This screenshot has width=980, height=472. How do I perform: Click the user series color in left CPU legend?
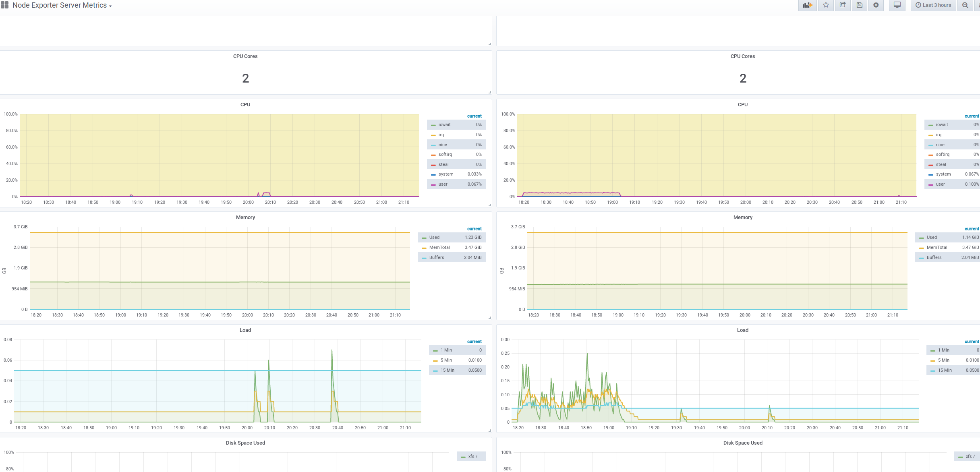coord(433,185)
